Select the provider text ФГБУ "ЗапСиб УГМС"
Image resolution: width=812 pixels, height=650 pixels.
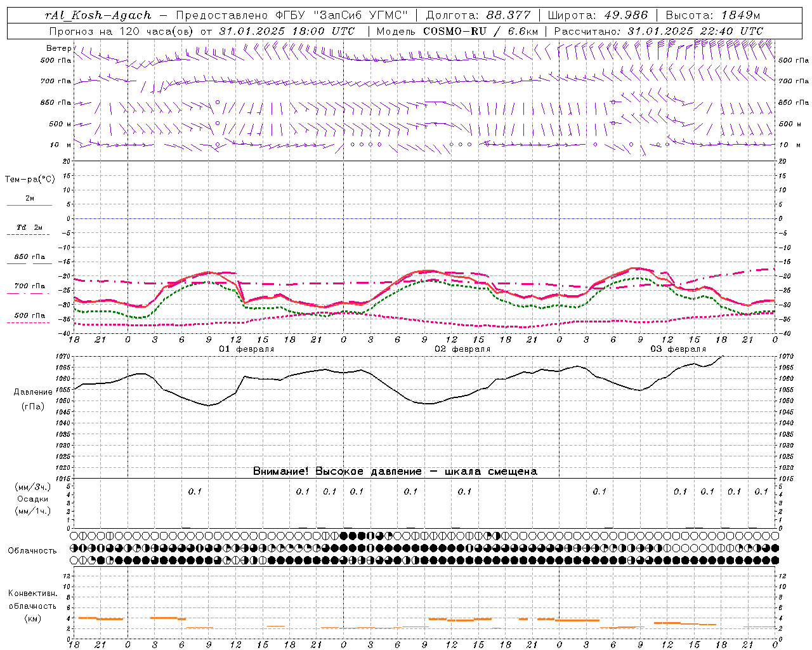pyautogui.click(x=341, y=15)
